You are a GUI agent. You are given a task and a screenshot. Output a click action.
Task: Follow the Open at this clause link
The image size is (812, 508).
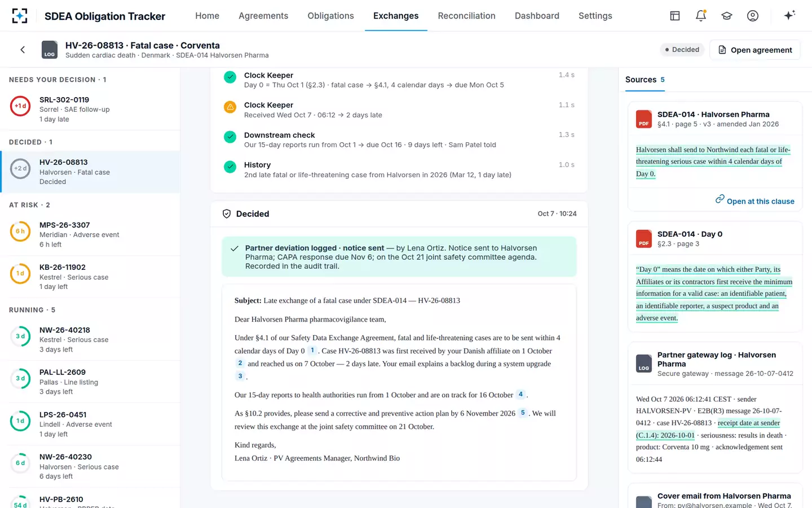[x=754, y=201]
